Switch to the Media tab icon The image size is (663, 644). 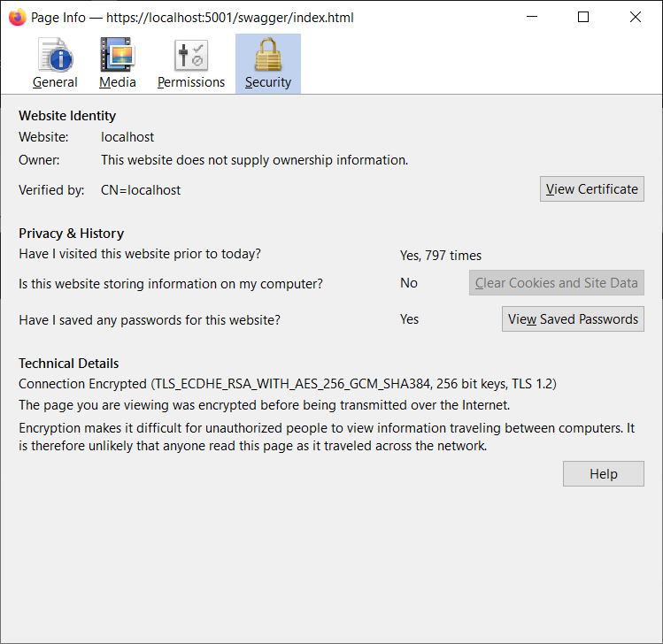117,55
